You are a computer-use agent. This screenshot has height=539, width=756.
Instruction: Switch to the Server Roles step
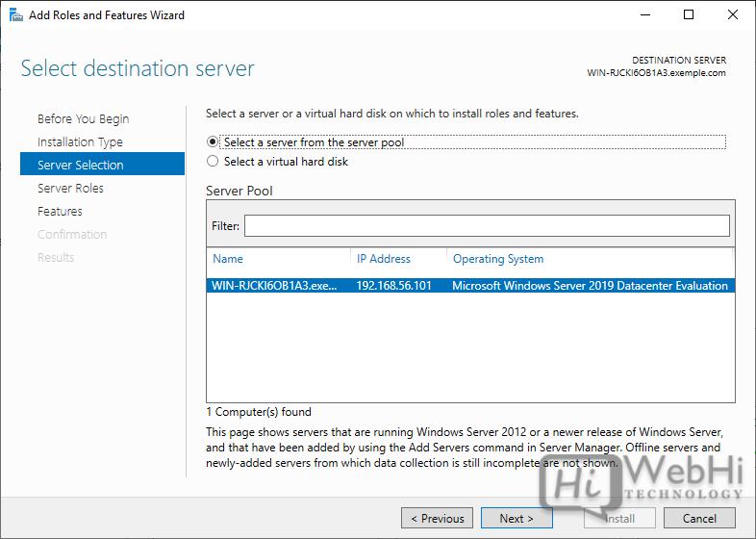pos(70,188)
